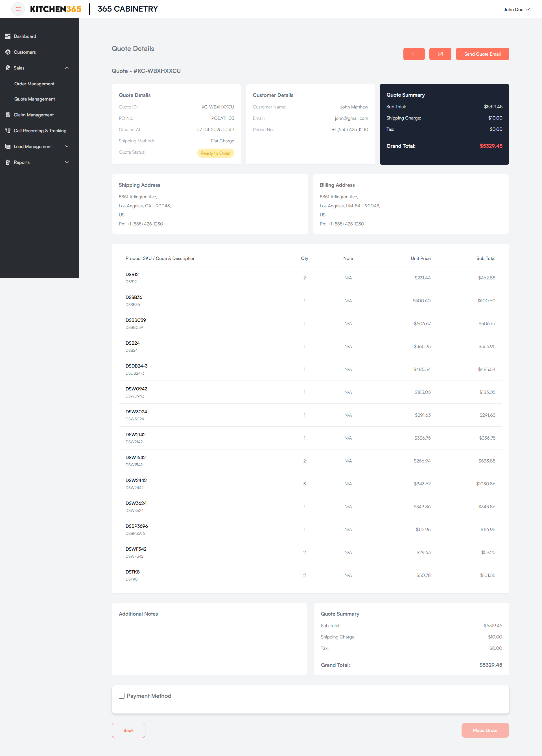Select the Sales icon in sidebar

click(8, 68)
